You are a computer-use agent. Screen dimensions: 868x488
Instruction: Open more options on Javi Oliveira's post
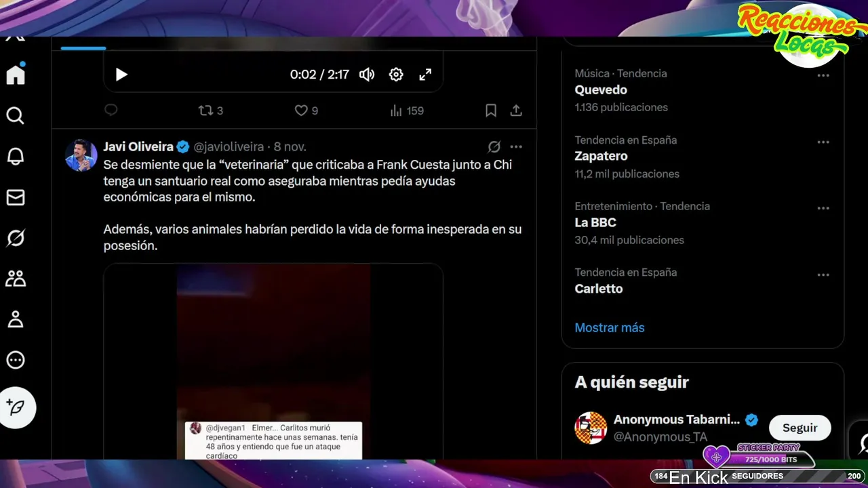516,146
